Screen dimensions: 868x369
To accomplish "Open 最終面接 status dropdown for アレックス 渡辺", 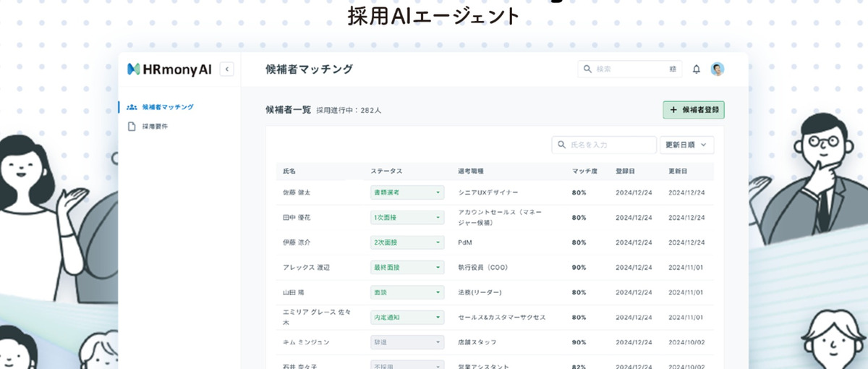I will tap(407, 267).
